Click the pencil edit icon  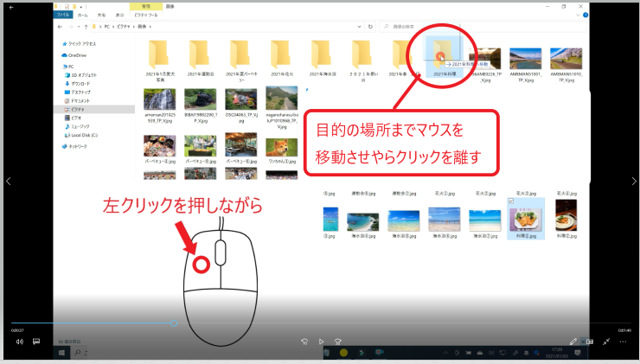point(573,342)
